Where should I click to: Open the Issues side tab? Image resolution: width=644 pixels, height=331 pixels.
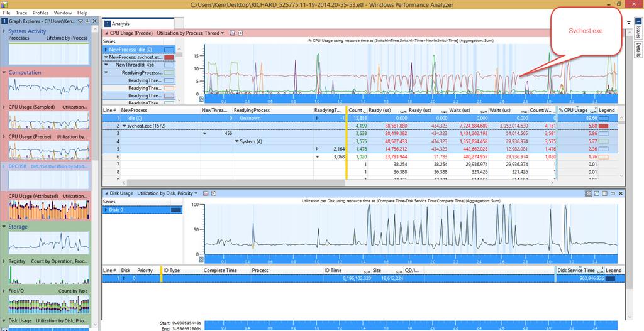coord(638,29)
